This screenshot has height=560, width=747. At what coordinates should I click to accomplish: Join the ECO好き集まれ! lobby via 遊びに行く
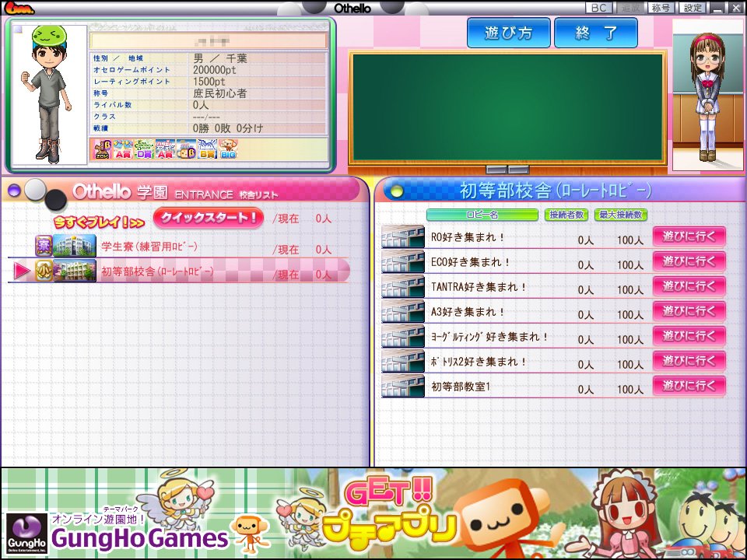pyautogui.click(x=689, y=261)
